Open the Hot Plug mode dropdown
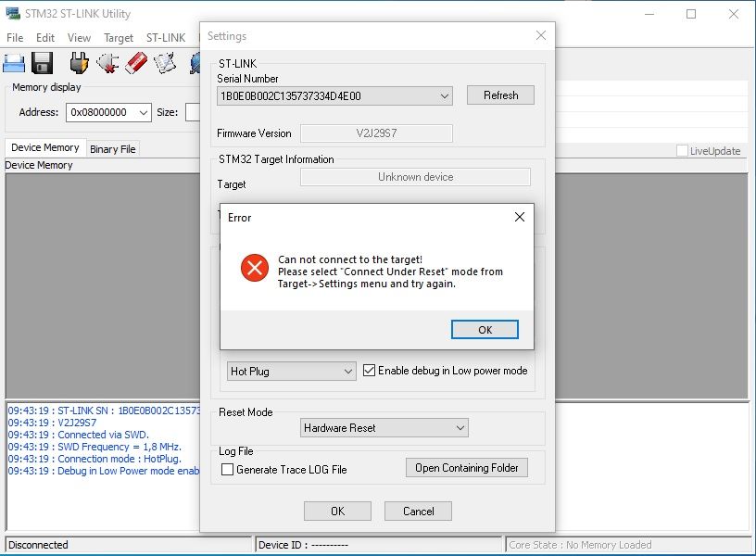The width and height of the screenshot is (756, 556). [x=347, y=372]
